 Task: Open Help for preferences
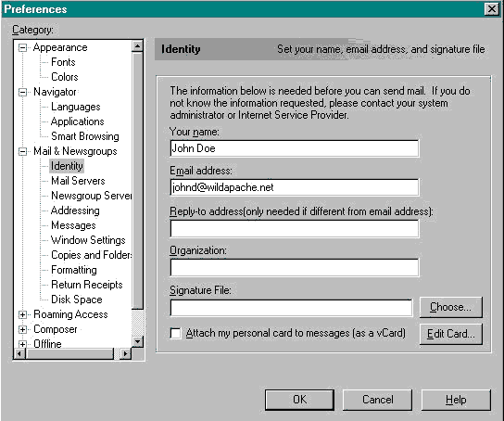pos(456,400)
